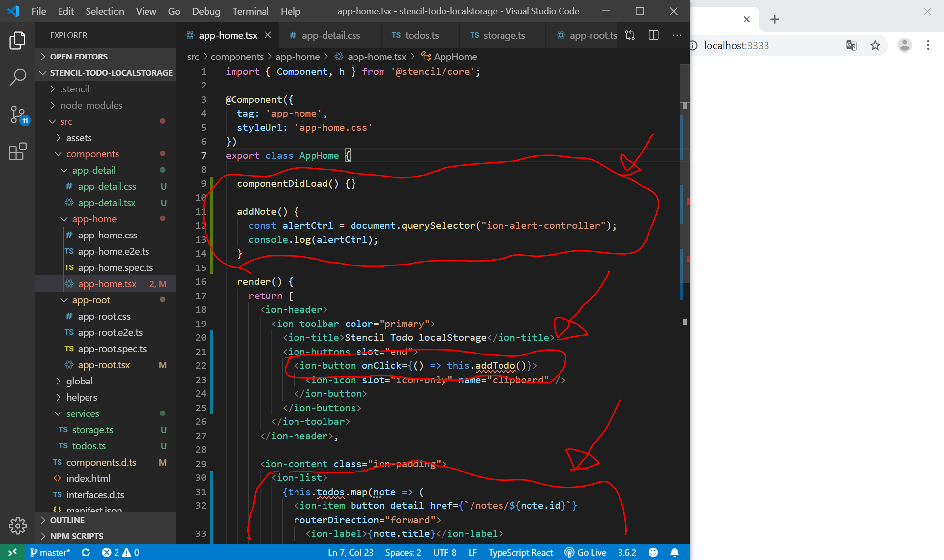
Task: Collapse the app-root folder
Action: (x=105, y=300)
